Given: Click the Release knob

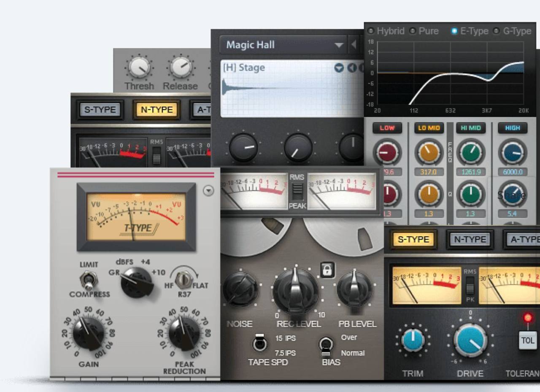Looking at the screenshot, I should (x=181, y=68).
